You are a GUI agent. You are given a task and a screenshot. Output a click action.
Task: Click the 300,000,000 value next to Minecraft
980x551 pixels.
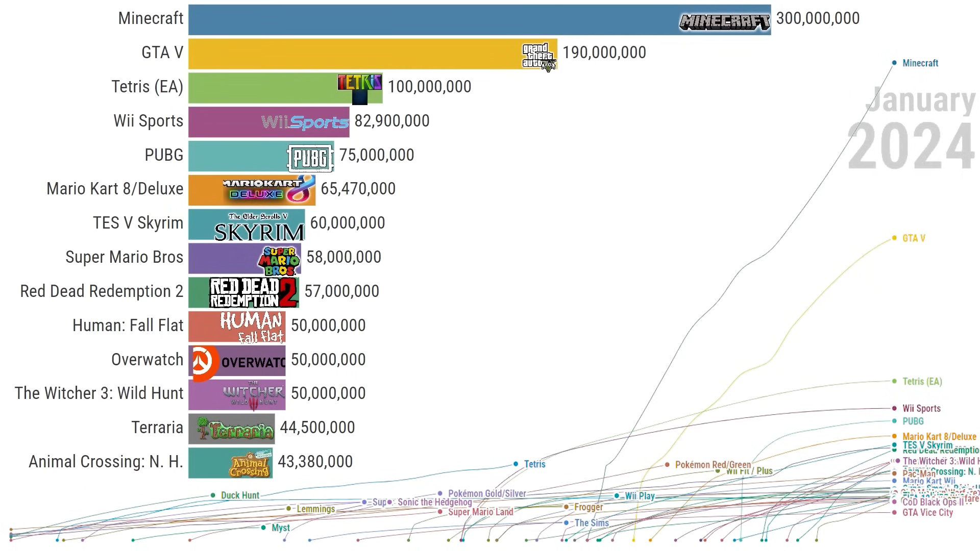[818, 19]
